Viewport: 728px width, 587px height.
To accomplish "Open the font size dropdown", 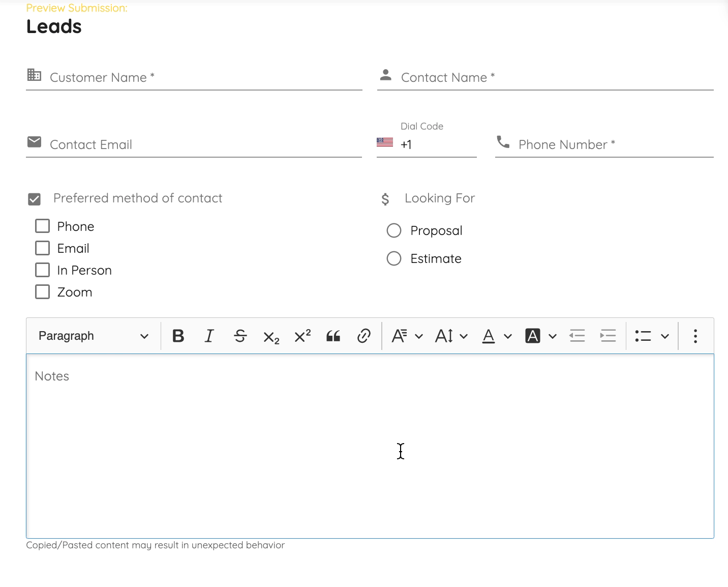I will (451, 336).
